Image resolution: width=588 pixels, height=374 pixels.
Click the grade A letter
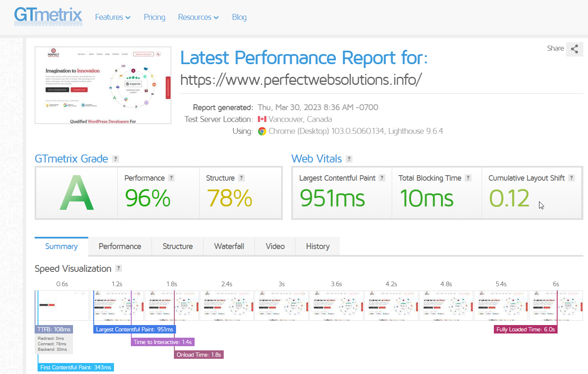[76, 193]
